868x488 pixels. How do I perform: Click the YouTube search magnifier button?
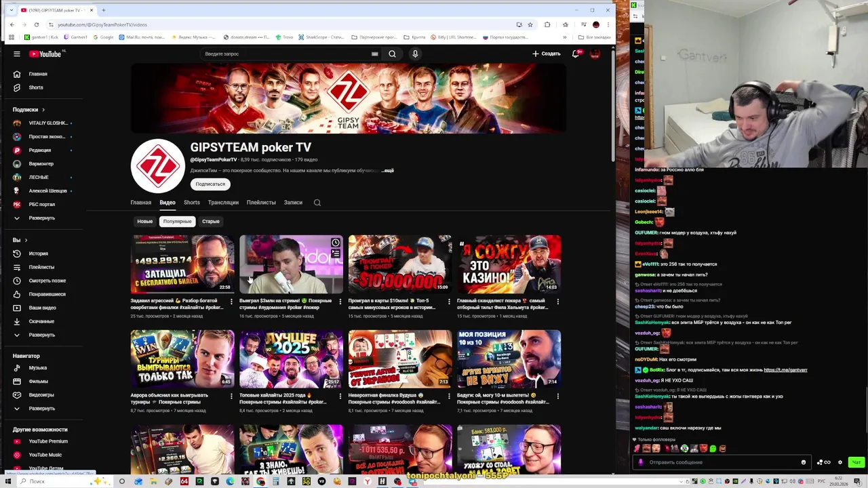tap(392, 54)
